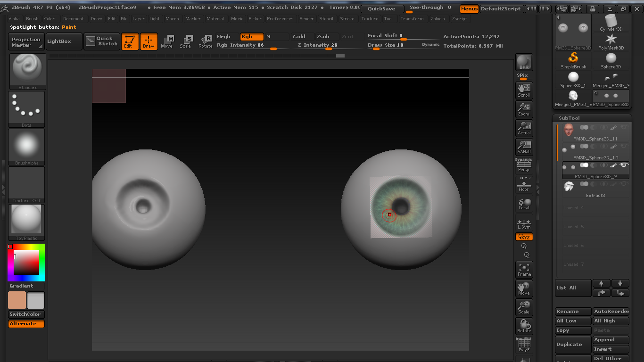The width and height of the screenshot is (644, 362).
Task: Open the BrushAlpha picker
Action: point(27,147)
